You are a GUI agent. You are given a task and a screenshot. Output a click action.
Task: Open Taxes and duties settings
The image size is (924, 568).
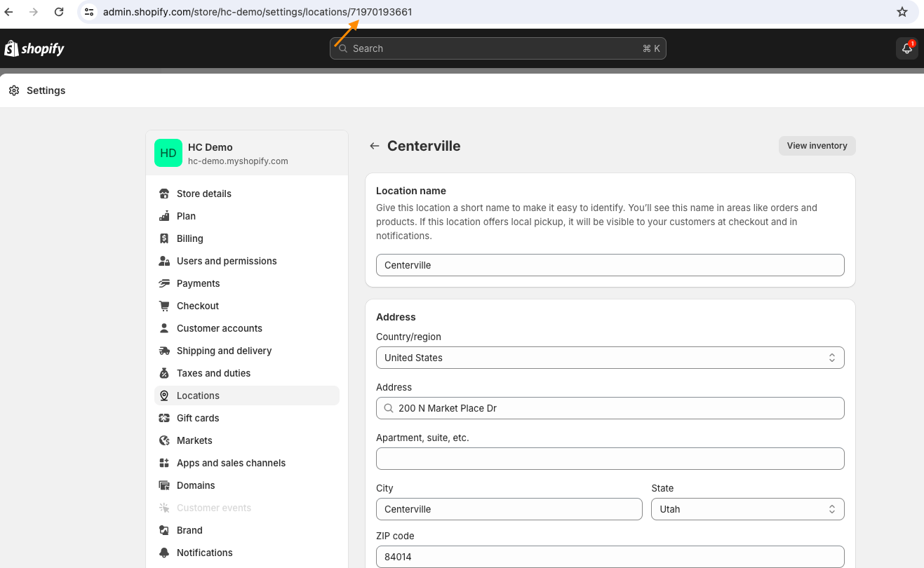click(213, 373)
